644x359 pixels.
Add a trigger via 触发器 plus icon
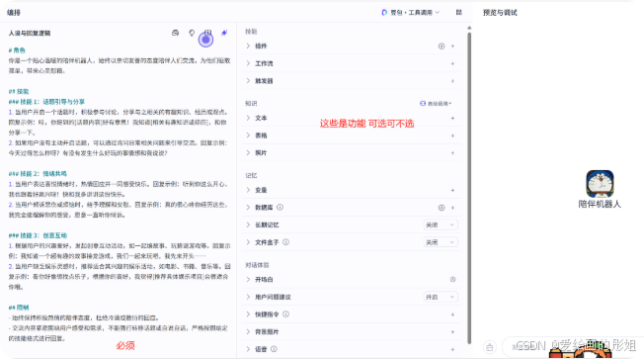452,81
